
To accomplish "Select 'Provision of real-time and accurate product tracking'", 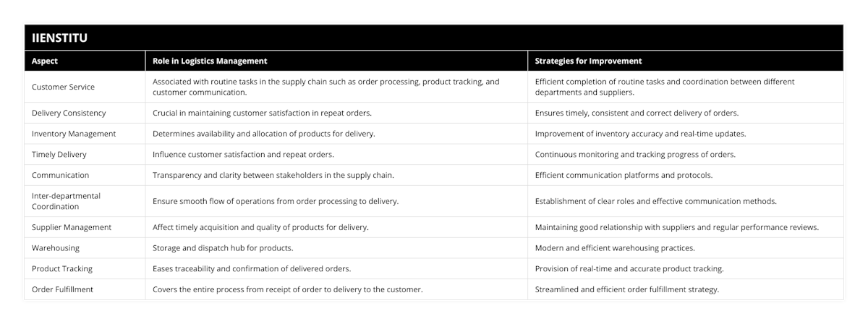I will tap(629, 268).
